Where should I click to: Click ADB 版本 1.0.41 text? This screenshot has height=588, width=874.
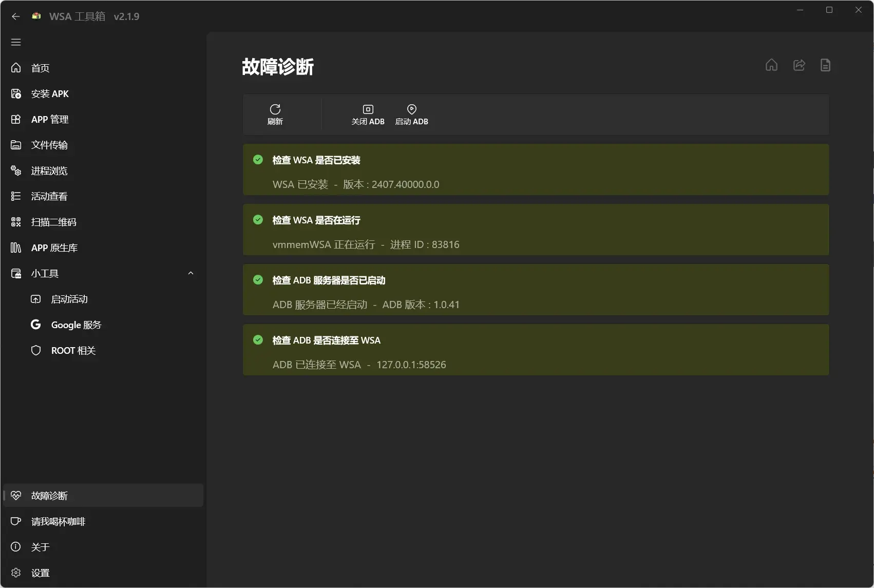point(421,305)
